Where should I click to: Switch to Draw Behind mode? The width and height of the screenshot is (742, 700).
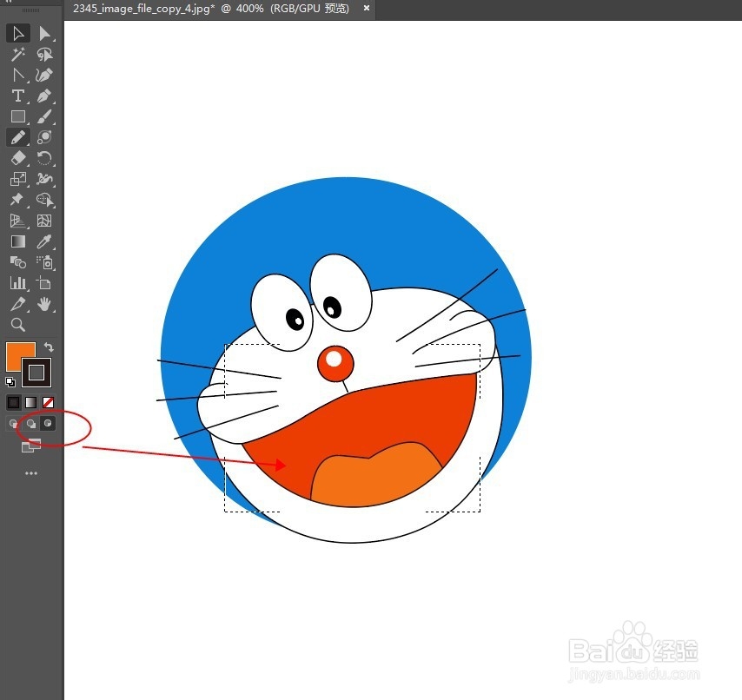click(x=30, y=423)
